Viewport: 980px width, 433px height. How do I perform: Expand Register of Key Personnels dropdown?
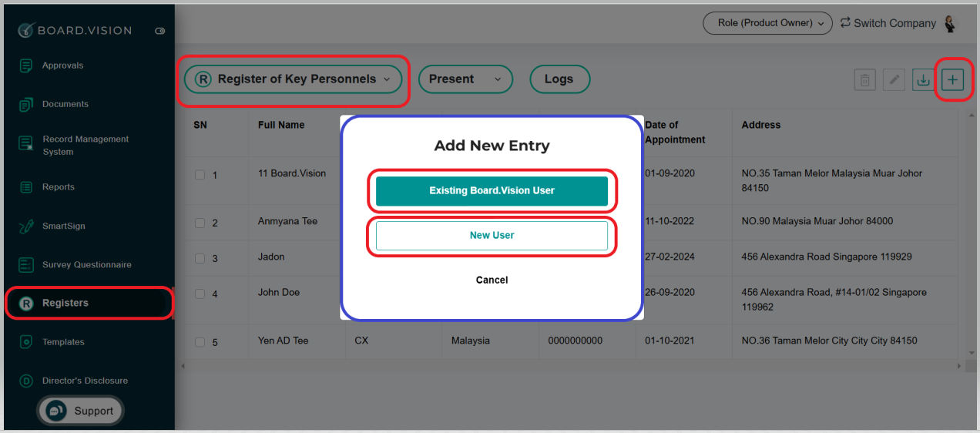point(293,79)
